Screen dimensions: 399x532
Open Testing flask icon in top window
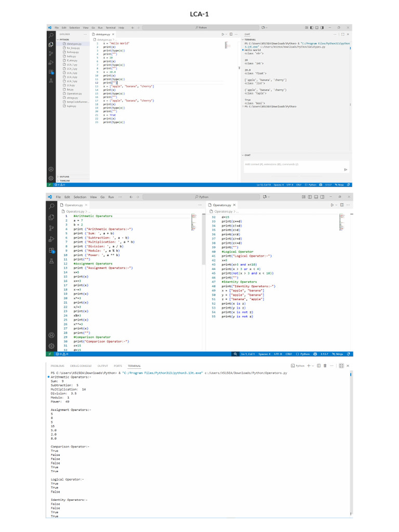tap(51, 81)
